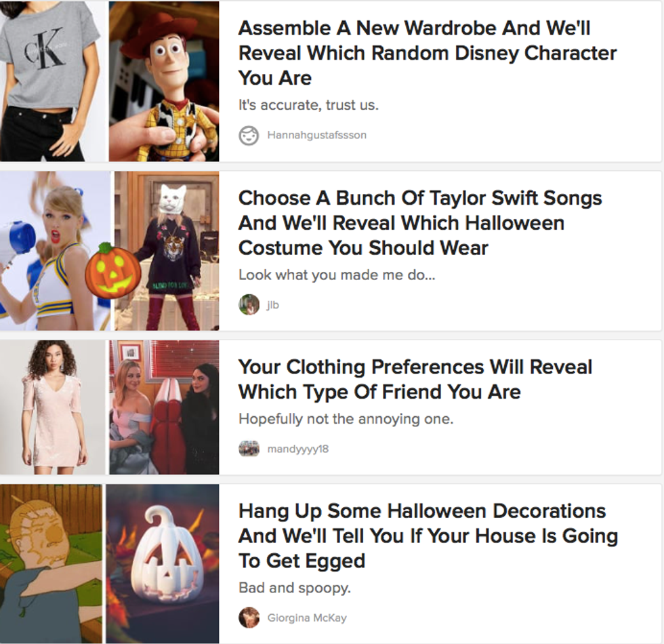Viewport: 664px width, 644px height.
Task: Open the clothing preferences friend quiz title
Action: point(415,379)
